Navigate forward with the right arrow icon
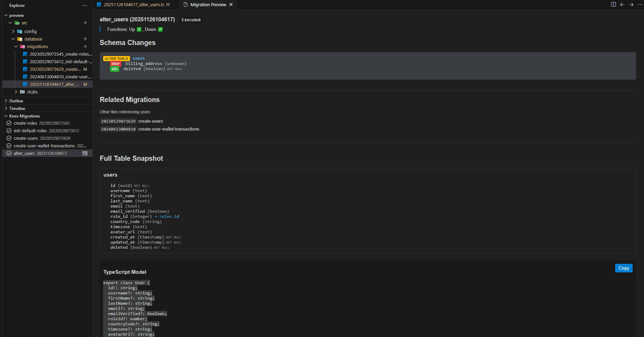Screen dimensions: 644x337 coord(631,4)
